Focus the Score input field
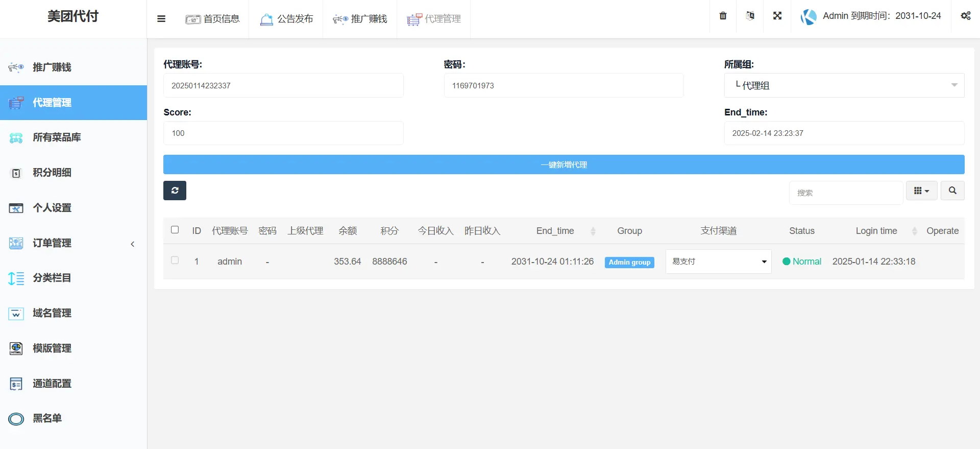980x449 pixels. pyautogui.click(x=283, y=133)
